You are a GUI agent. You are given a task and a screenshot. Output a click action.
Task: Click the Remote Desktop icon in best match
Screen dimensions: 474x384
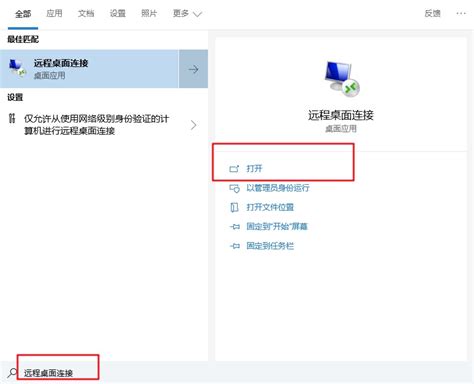coord(17,69)
